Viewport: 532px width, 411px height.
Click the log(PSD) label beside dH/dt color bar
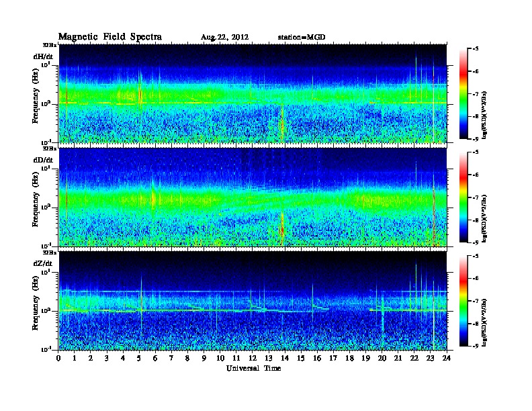pyautogui.click(x=485, y=116)
